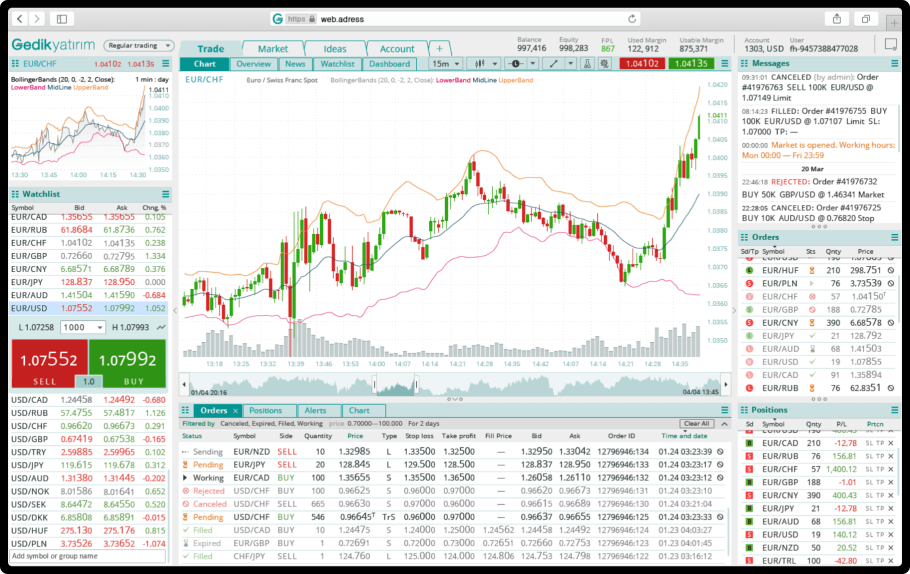Open the Orders side panel menu icon

point(893,238)
